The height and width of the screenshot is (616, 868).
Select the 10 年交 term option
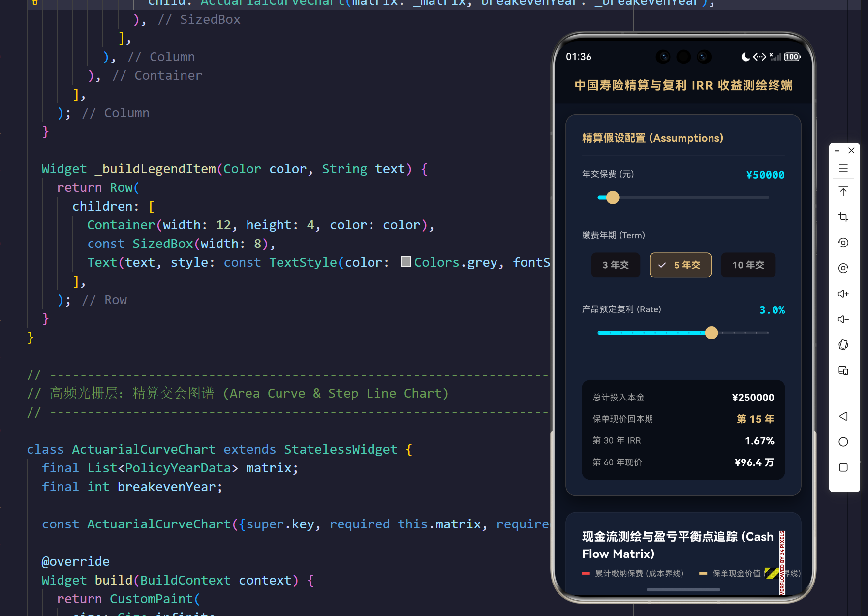pyautogui.click(x=748, y=265)
